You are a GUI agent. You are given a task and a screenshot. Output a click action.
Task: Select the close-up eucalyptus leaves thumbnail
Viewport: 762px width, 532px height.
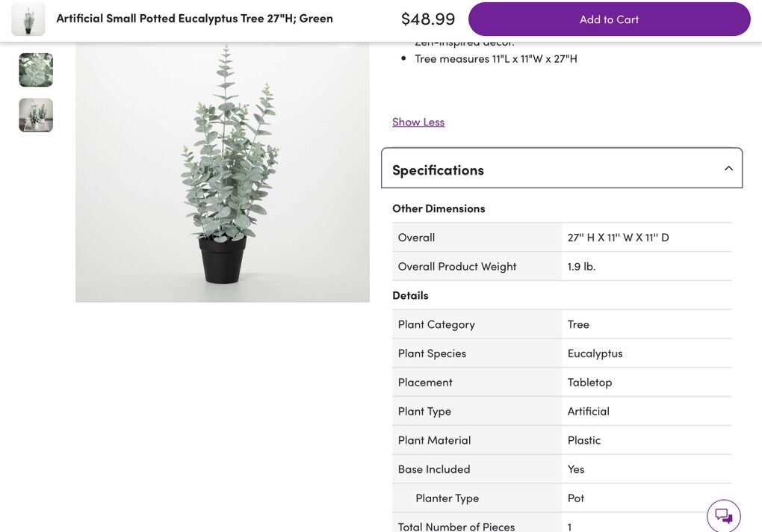[36, 70]
